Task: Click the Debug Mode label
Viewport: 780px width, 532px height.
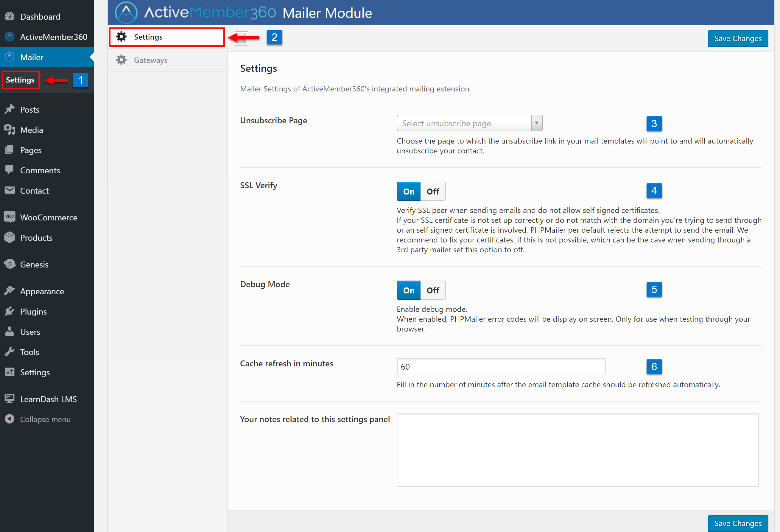Action: tap(265, 284)
